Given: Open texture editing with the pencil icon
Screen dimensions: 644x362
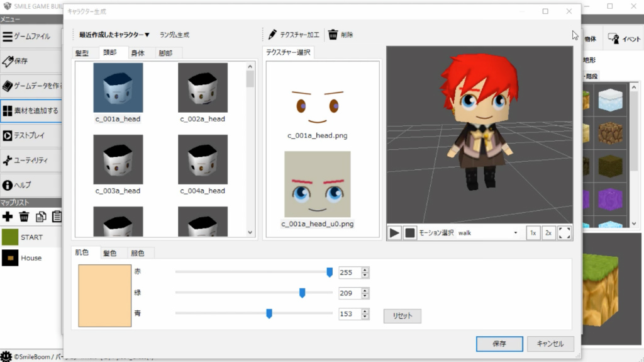Looking at the screenshot, I should pyautogui.click(x=272, y=35).
